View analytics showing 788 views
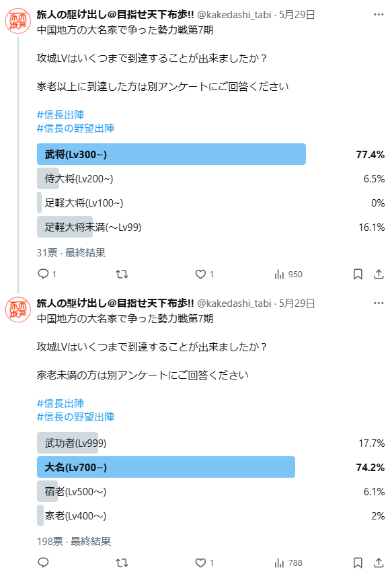The height and width of the screenshot is (576, 392). click(x=288, y=563)
